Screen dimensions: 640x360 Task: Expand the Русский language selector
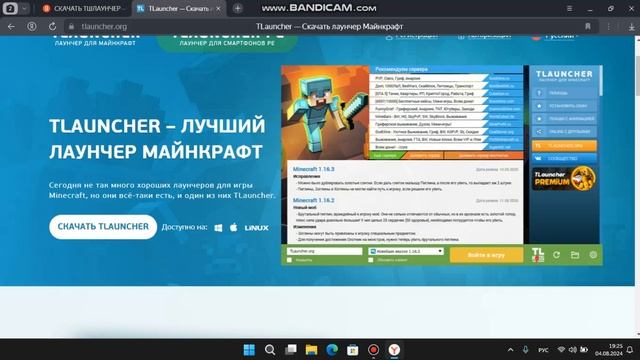click(x=556, y=37)
